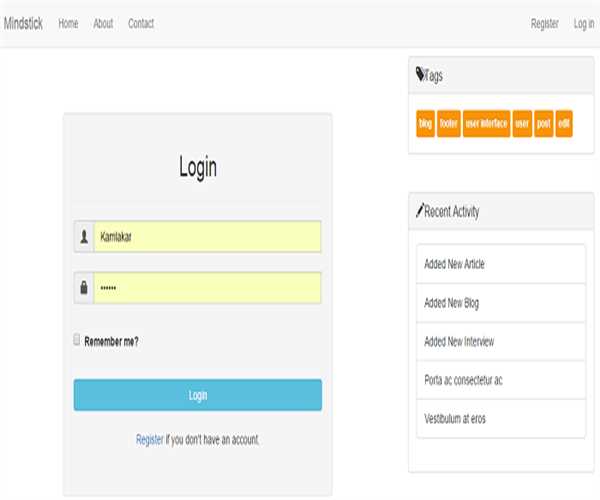The width and height of the screenshot is (600, 500).
Task: Choose the orange footer tag
Action: pos(448,124)
